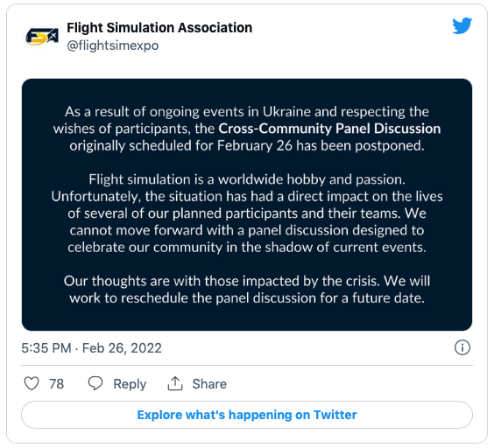Click the paragraph starting 'Flight simulation is'
This screenshot has width=494, height=448.
(x=247, y=213)
